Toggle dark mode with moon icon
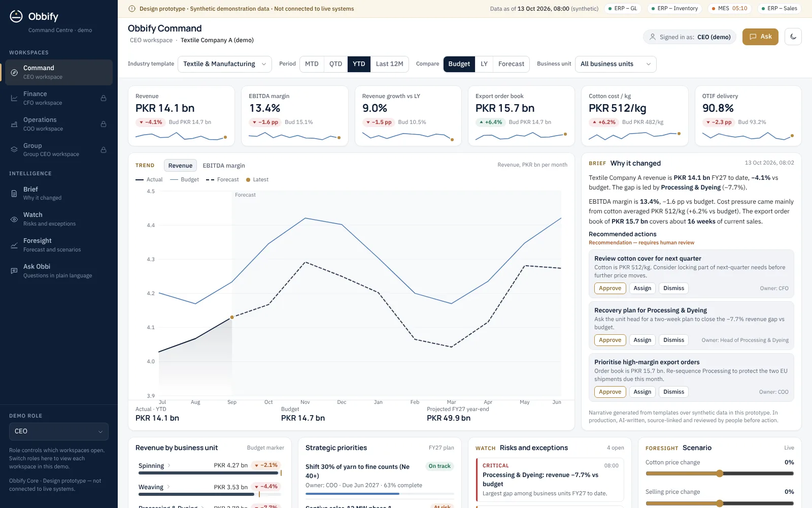 793,37
